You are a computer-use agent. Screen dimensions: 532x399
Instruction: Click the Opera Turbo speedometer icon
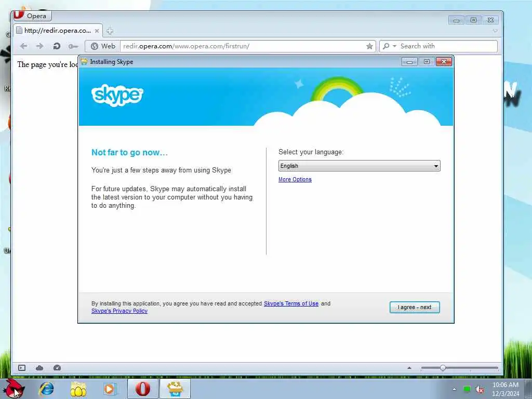(x=57, y=368)
